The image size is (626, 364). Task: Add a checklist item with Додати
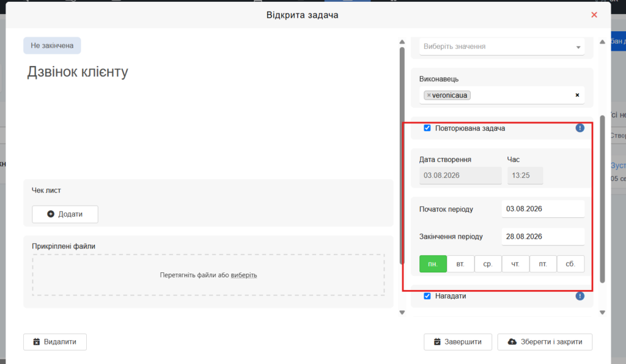click(65, 214)
